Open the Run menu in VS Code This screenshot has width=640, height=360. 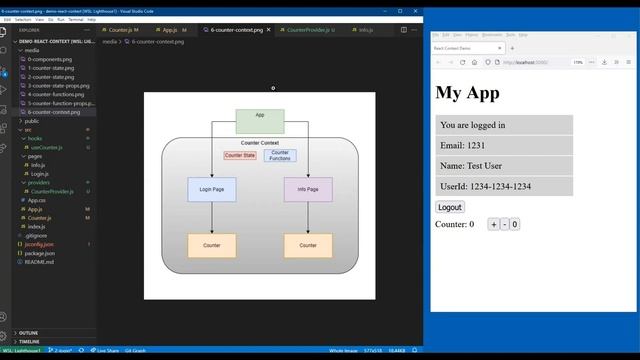click(x=61, y=19)
